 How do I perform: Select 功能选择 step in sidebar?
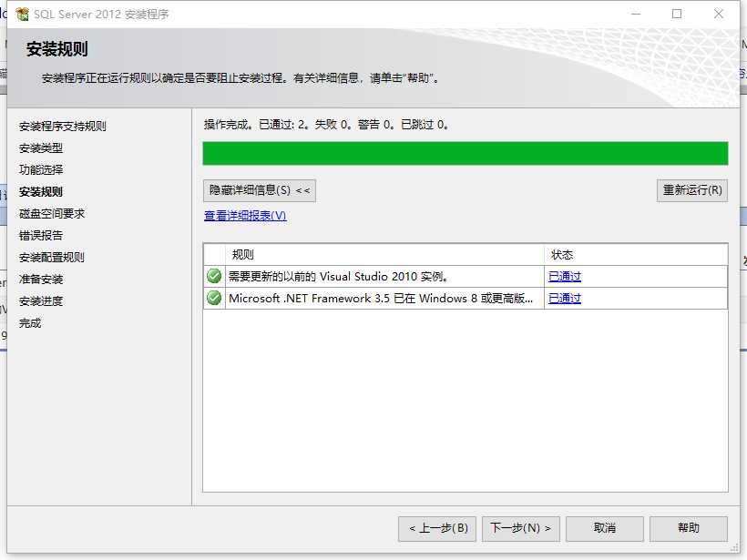(x=41, y=170)
